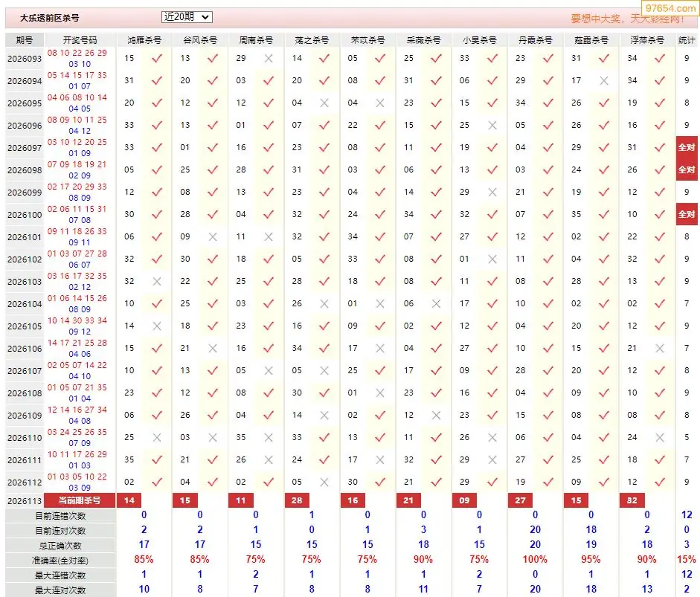
Task: Click red current kill number 14 box
Action: click(x=129, y=500)
